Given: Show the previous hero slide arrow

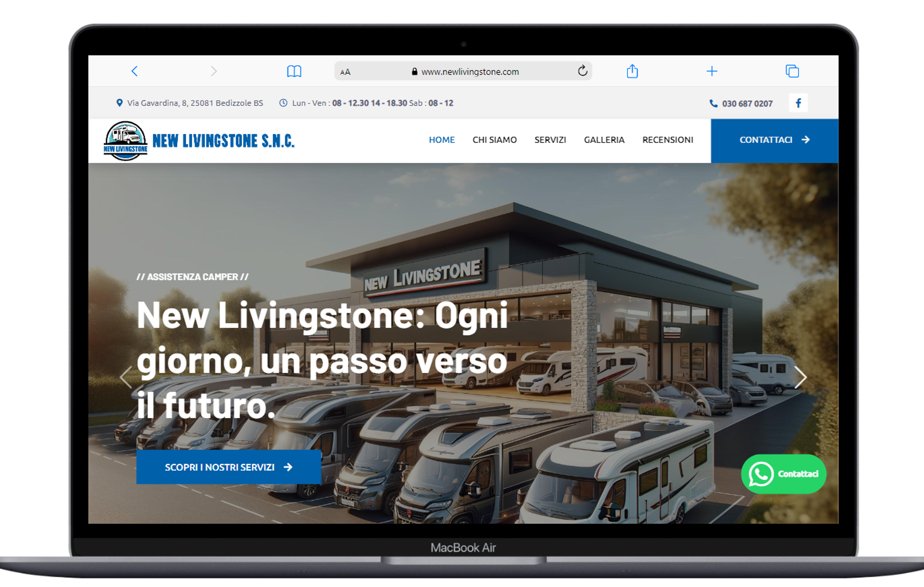Looking at the screenshot, I should pyautogui.click(x=126, y=377).
